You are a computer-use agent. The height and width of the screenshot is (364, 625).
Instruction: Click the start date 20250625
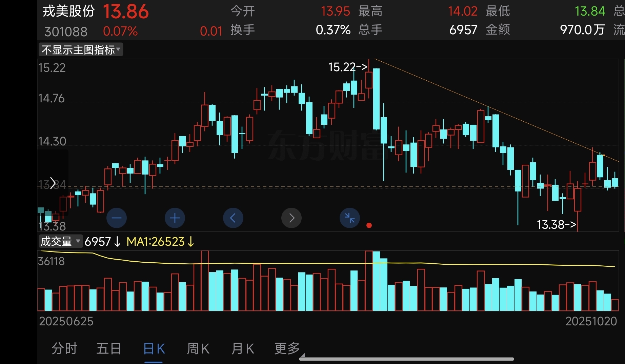(x=66, y=321)
